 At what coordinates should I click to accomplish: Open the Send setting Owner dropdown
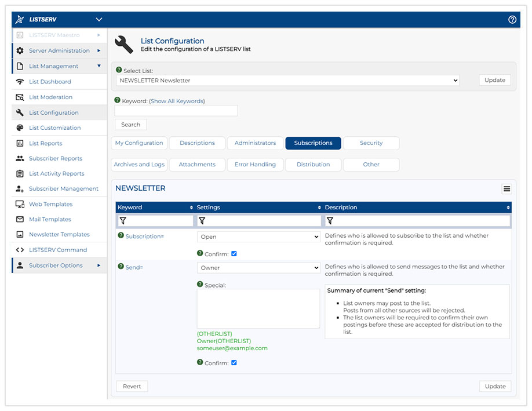coord(258,267)
